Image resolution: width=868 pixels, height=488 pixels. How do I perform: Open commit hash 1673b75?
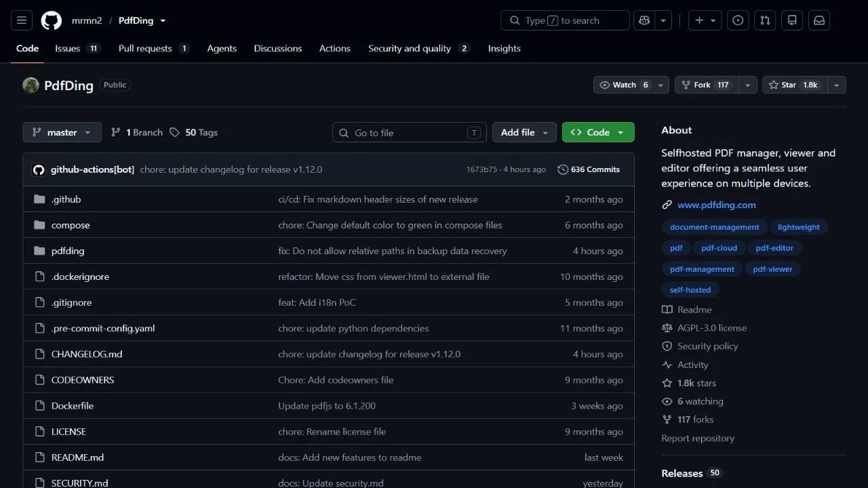481,169
